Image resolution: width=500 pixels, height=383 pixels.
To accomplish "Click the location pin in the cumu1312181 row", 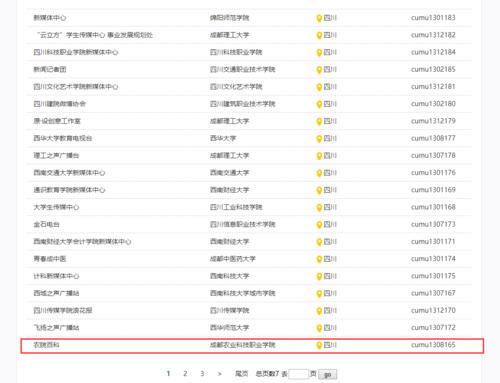I will [319, 87].
